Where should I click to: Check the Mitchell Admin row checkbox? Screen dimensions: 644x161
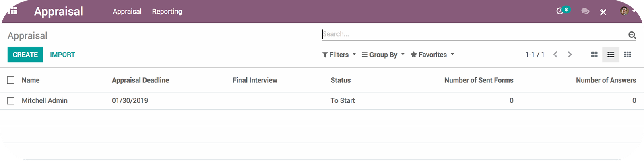(x=11, y=101)
